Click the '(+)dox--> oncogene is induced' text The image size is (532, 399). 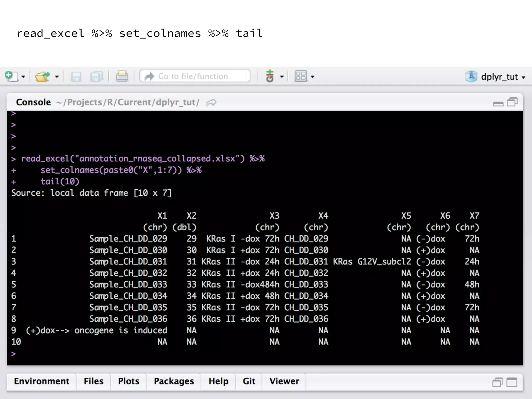(96, 330)
